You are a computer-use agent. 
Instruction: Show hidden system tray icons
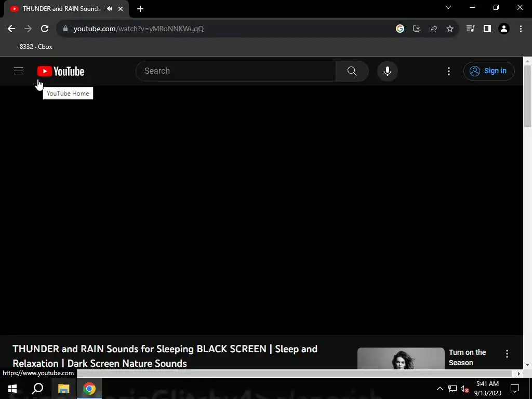(440, 389)
